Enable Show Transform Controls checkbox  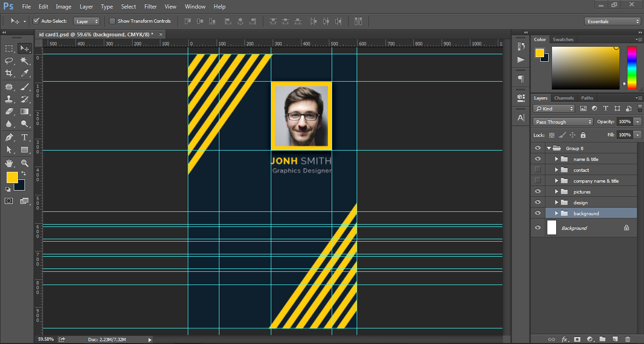click(112, 21)
